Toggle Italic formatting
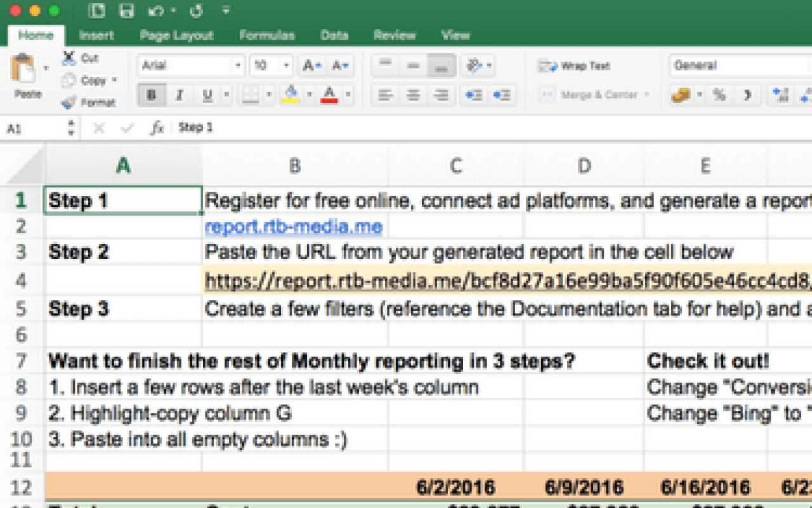This screenshot has height=508, width=812. (180, 95)
